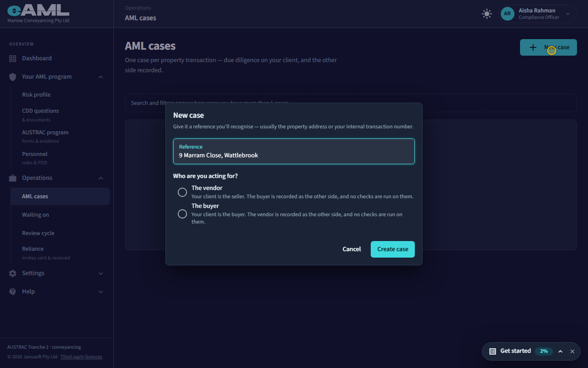Select AML cases in the sidebar
Image resolution: width=588 pixels, height=368 pixels.
pyautogui.click(x=60, y=196)
